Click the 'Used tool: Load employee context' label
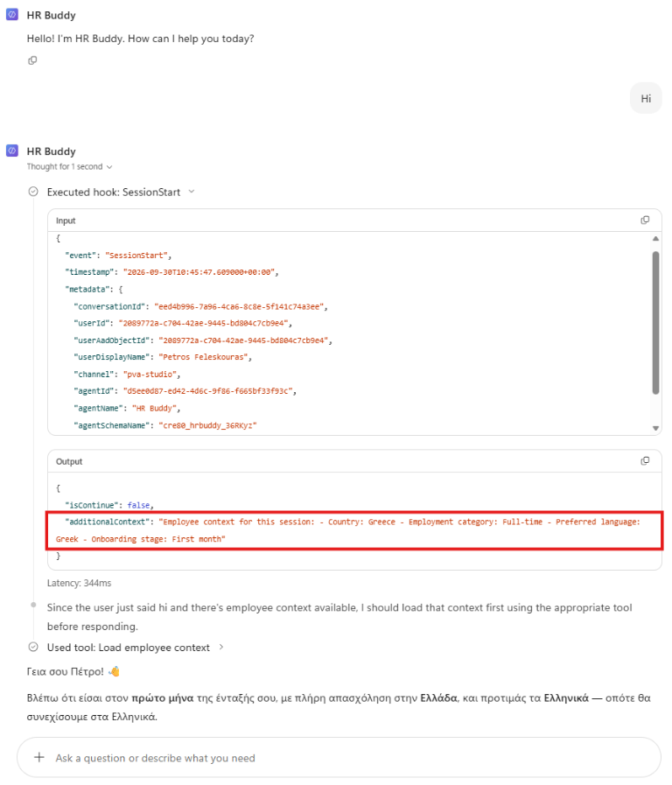 pyautogui.click(x=129, y=648)
